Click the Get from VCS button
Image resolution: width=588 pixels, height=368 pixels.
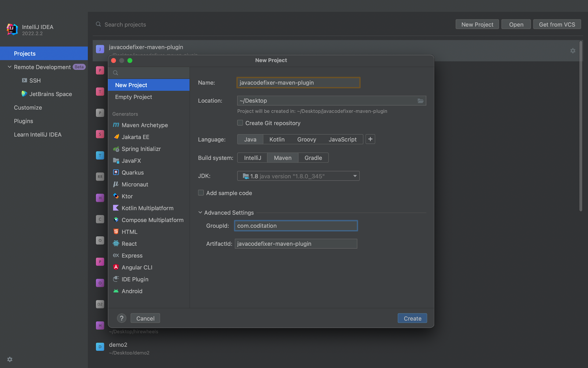(557, 24)
